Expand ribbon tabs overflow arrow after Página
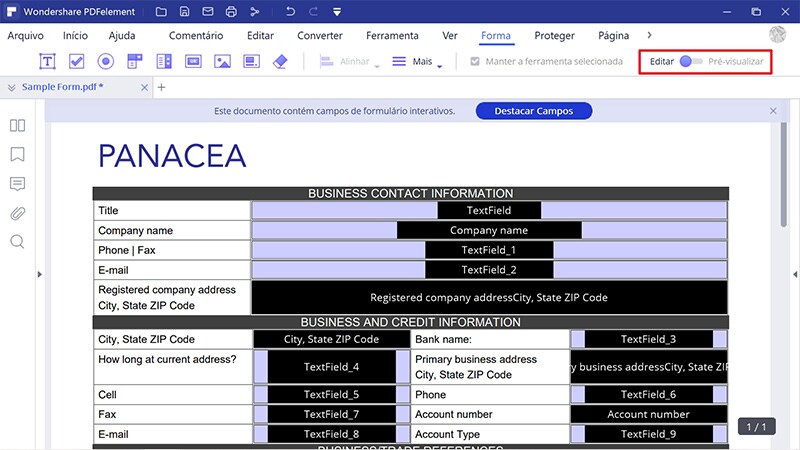The width and height of the screenshot is (800, 450). pyautogui.click(x=649, y=35)
